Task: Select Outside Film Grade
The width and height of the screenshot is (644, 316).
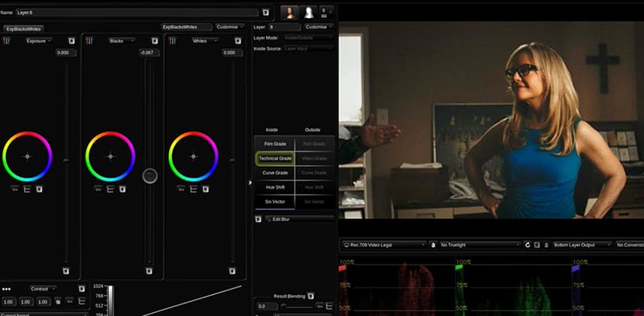Action: 314,144
